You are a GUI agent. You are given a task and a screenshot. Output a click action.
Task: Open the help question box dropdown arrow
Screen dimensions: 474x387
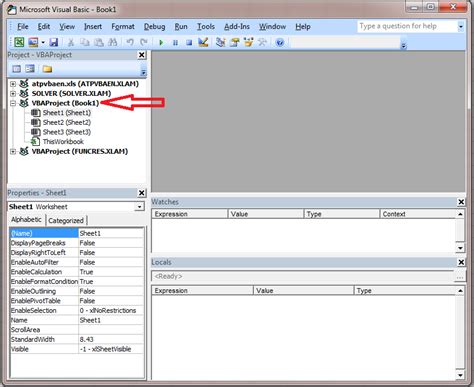click(x=461, y=26)
